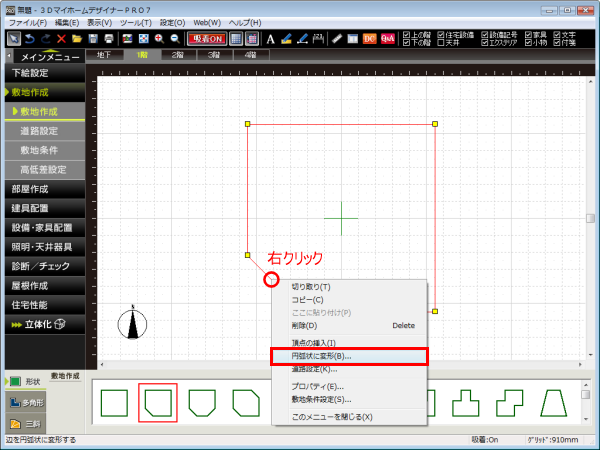The width and height of the screenshot is (600, 450).
Task: Click the red X delete icon
Action: (x=62, y=38)
